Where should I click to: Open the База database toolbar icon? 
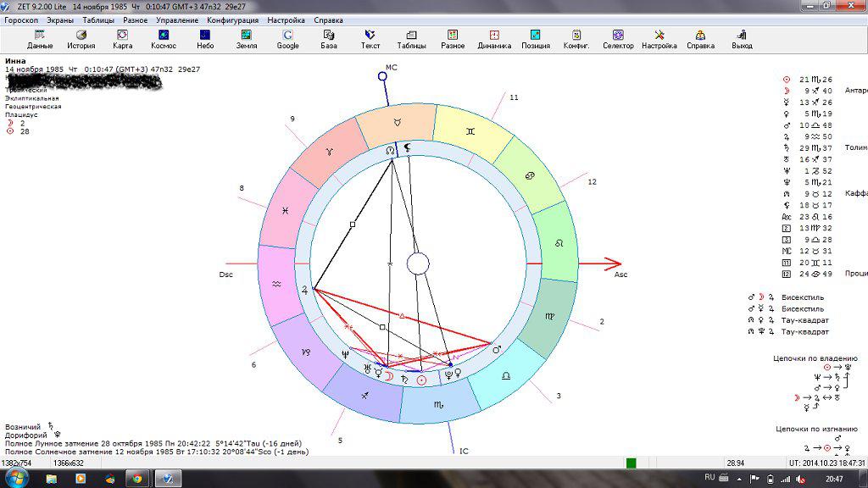coord(329,40)
